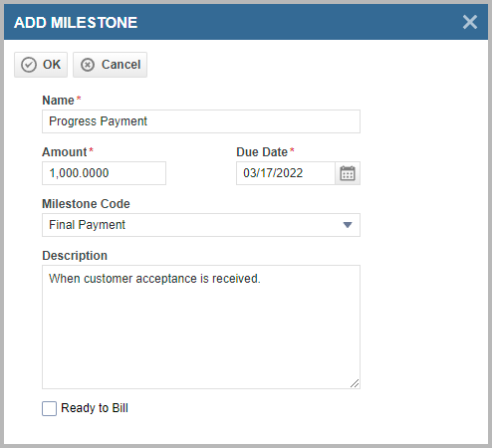Click the Ready to Bill label
Screen dimensions: 492x448
95,408
